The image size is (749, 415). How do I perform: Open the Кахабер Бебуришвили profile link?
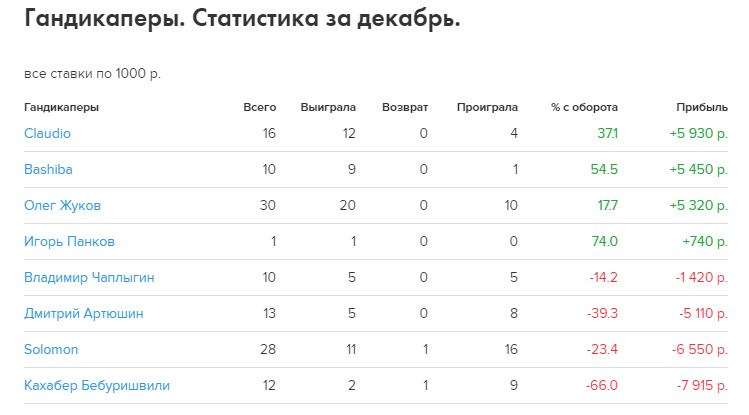click(x=97, y=385)
